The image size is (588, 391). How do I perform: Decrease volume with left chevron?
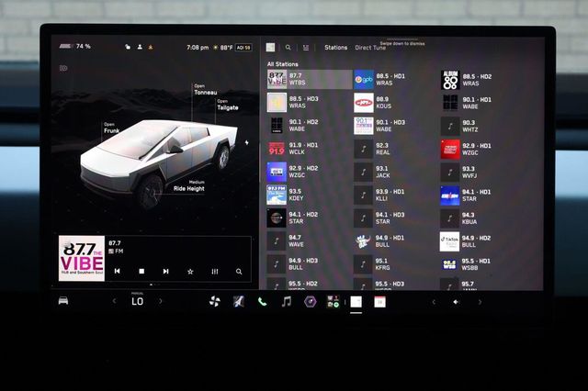point(434,302)
